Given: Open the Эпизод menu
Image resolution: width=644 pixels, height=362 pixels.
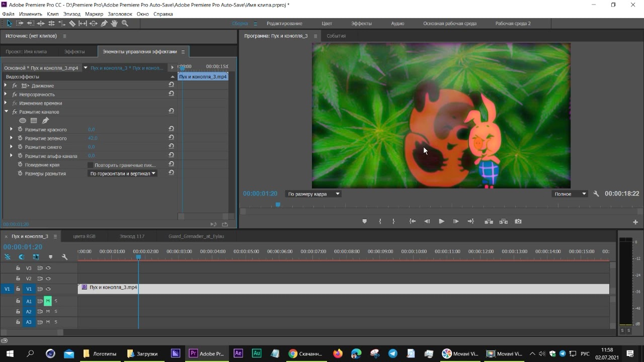Looking at the screenshot, I should point(72,14).
